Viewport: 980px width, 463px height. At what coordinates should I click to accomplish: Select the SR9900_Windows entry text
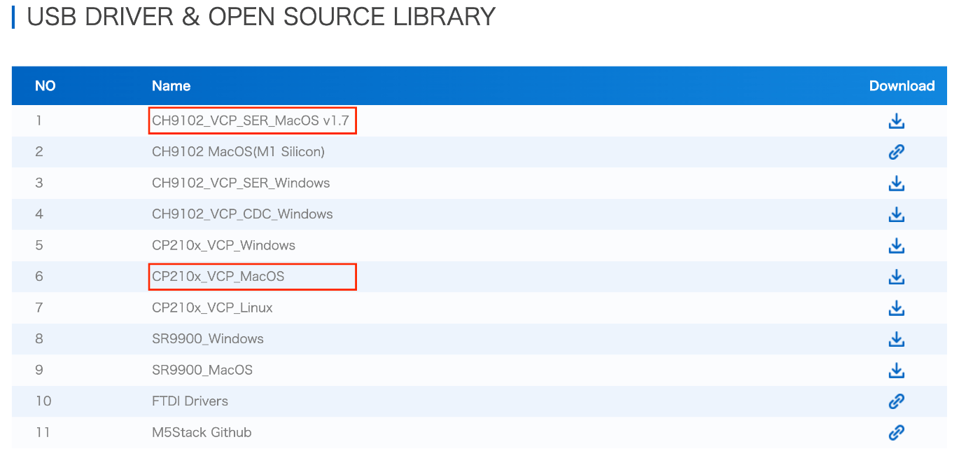coord(208,338)
